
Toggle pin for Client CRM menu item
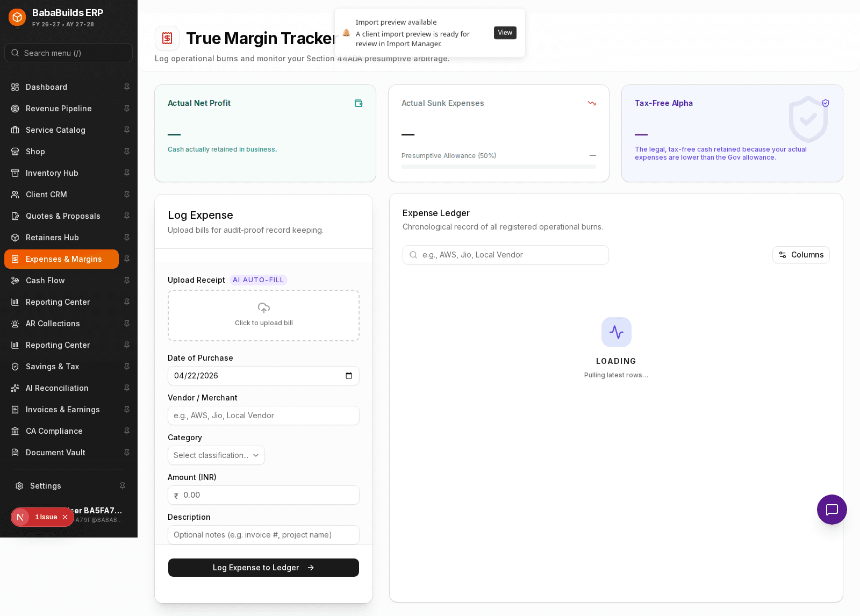(127, 195)
